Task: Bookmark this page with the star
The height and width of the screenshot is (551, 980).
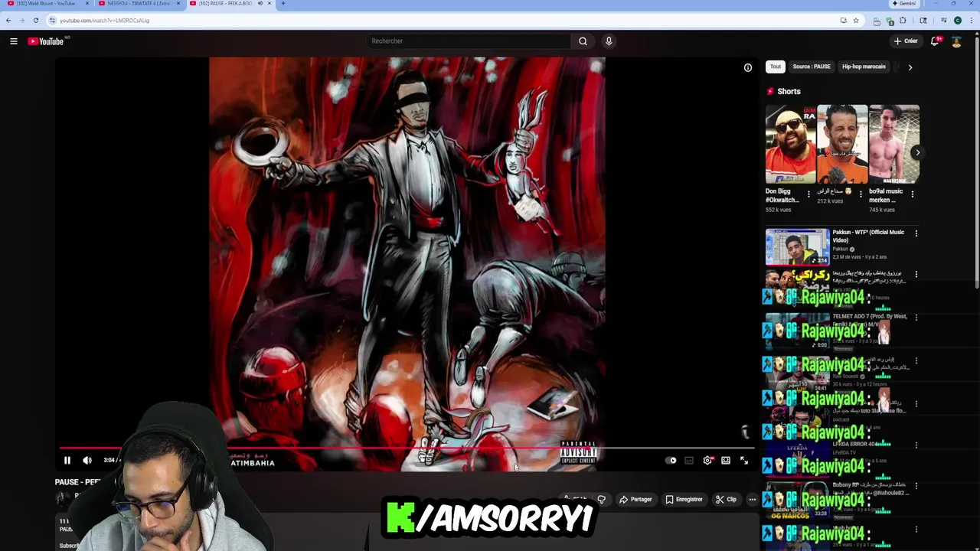Action: 856,21
